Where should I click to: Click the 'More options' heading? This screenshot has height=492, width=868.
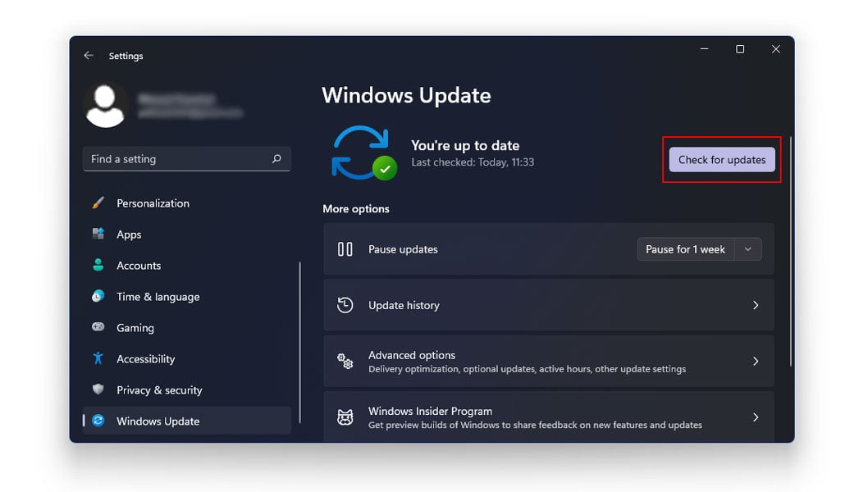tap(356, 208)
